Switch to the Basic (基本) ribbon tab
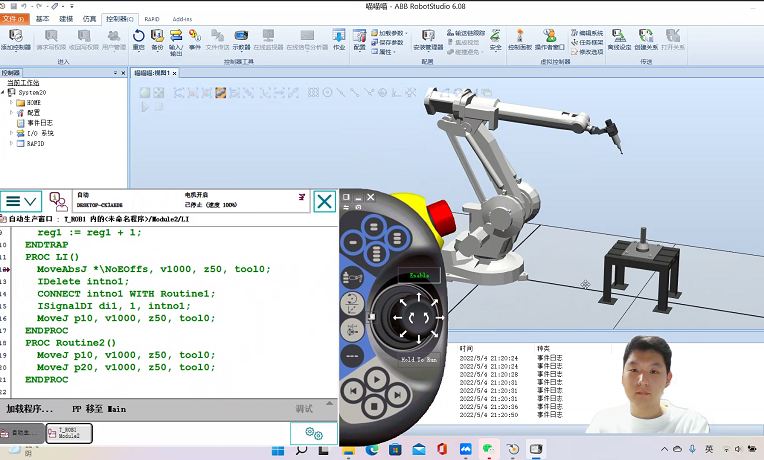The width and height of the screenshot is (764, 460). (x=42, y=19)
